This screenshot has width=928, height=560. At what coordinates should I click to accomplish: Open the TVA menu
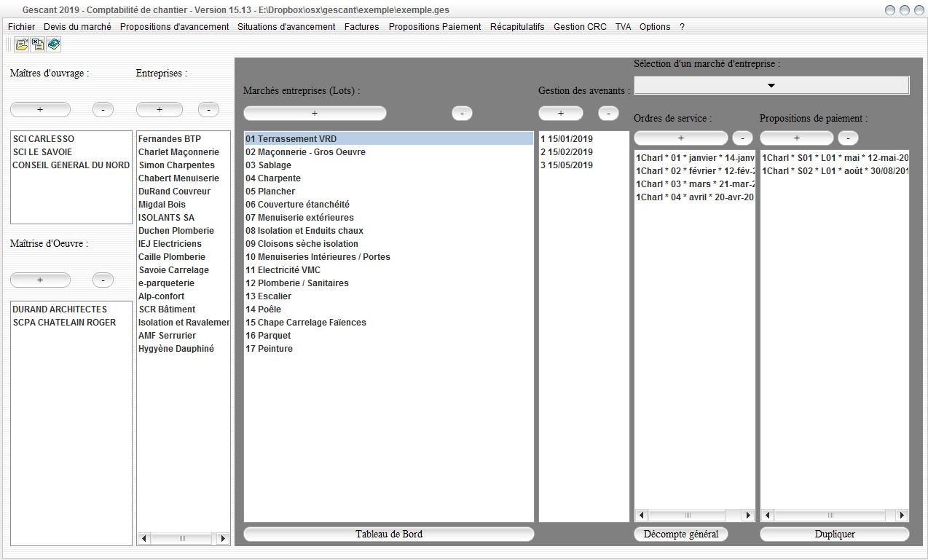623,27
